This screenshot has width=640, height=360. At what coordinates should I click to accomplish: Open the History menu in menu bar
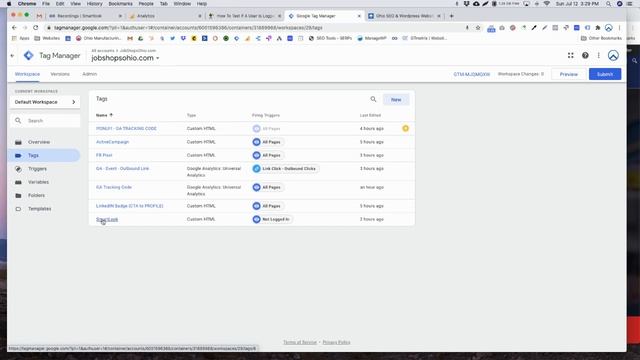point(94,4)
